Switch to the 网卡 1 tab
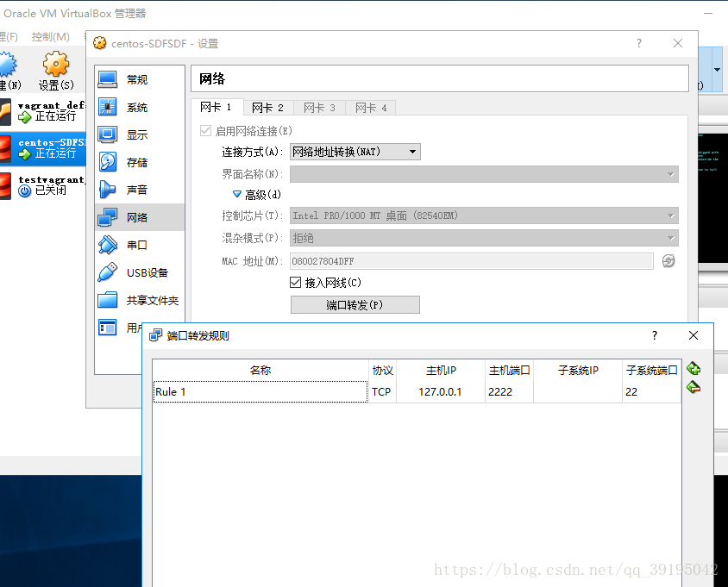Screen dimensions: 728x587 coord(217,107)
